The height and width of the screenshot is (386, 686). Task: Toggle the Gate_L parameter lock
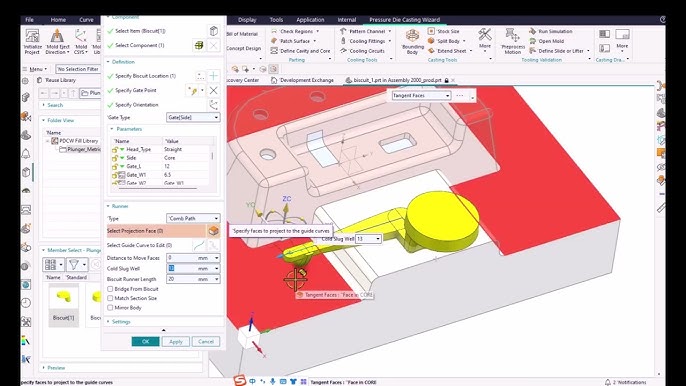click(x=115, y=166)
